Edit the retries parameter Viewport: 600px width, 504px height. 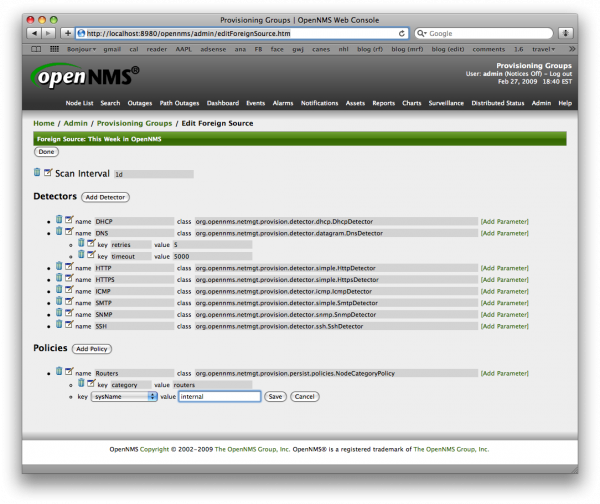coord(91,243)
